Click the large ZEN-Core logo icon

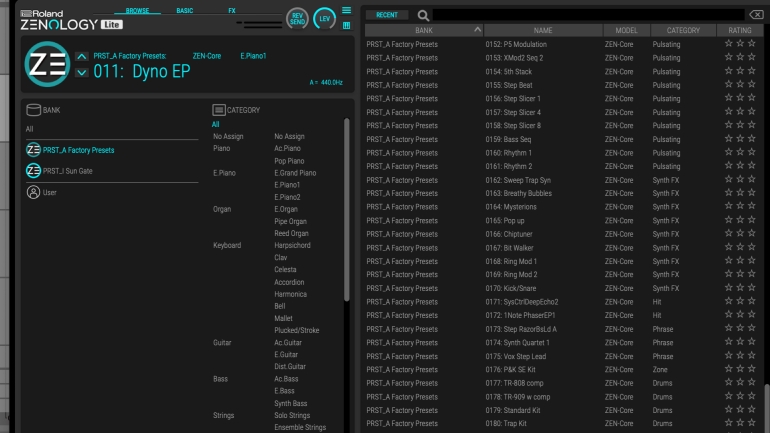click(47, 64)
